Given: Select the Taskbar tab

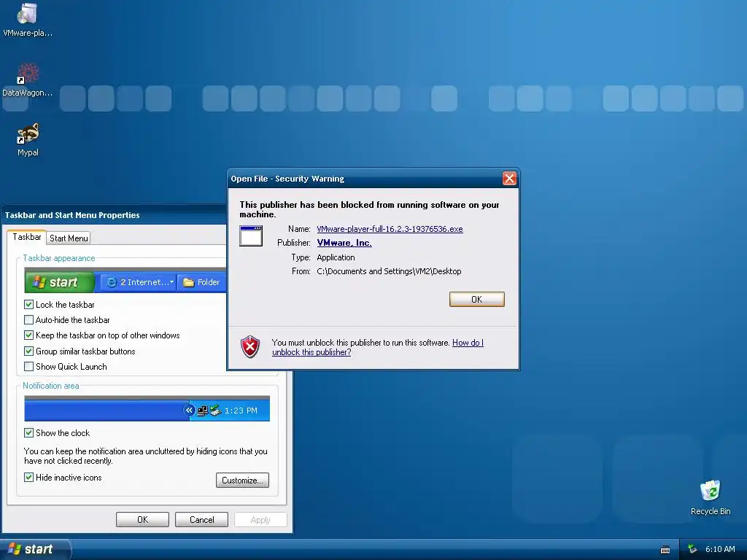Looking at the screenshot, I should tap(27, 237).
